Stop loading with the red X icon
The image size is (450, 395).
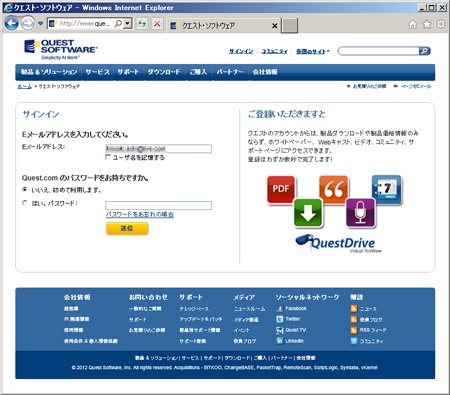pos(157,23)
